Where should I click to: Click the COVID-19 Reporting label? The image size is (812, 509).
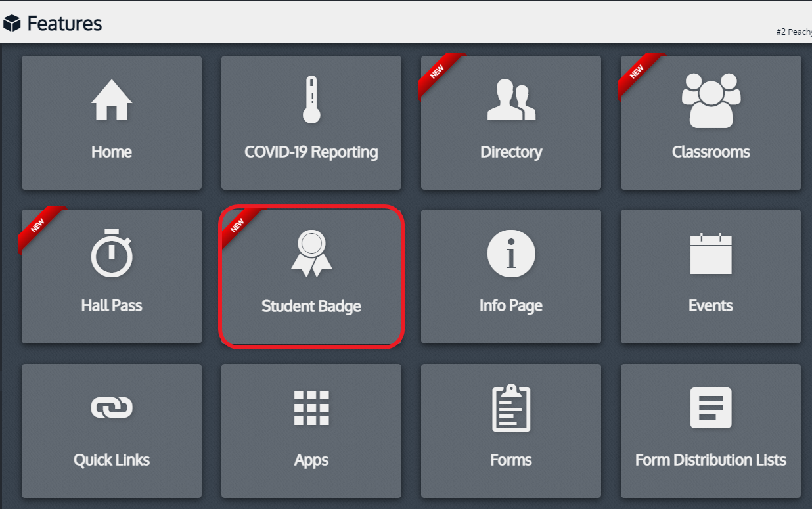click(x=311, y=152)
